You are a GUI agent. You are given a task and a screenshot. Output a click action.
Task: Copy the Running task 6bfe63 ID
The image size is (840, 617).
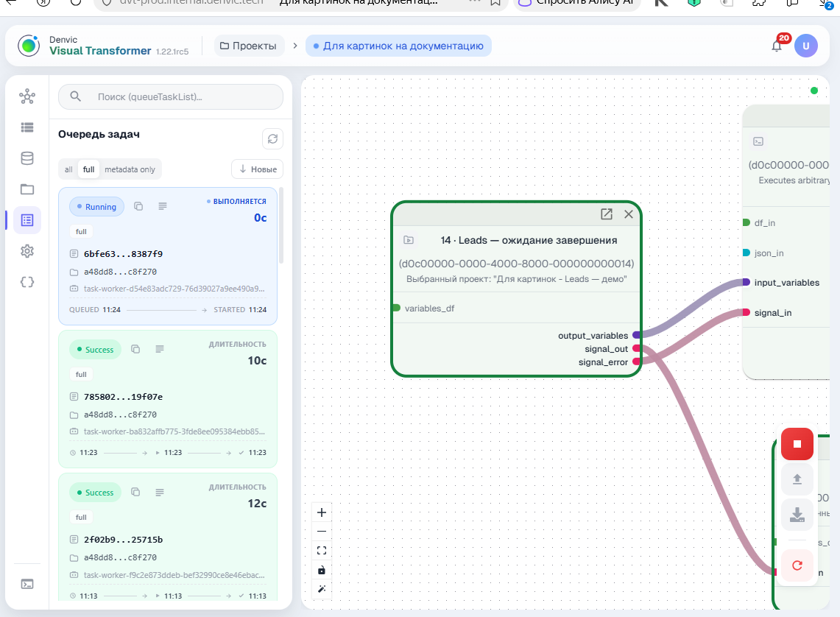click(x=138, y=206)
